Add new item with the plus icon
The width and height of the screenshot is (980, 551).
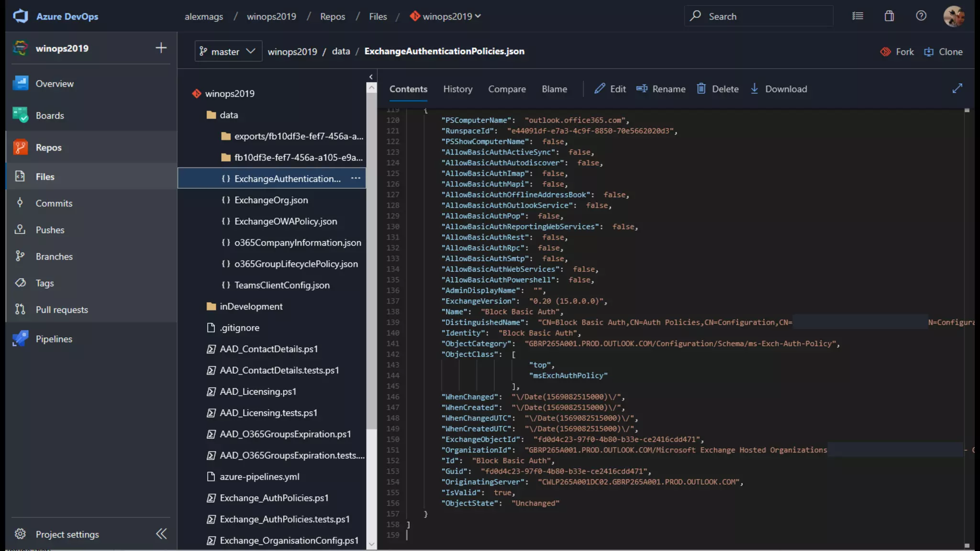(x=161, y=48)
